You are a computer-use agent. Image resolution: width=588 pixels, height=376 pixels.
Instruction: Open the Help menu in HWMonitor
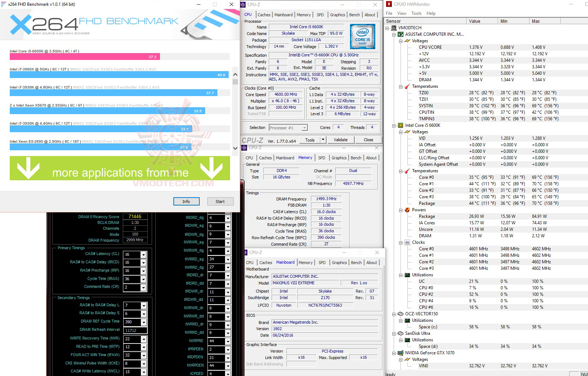click(x=431, y=13)
